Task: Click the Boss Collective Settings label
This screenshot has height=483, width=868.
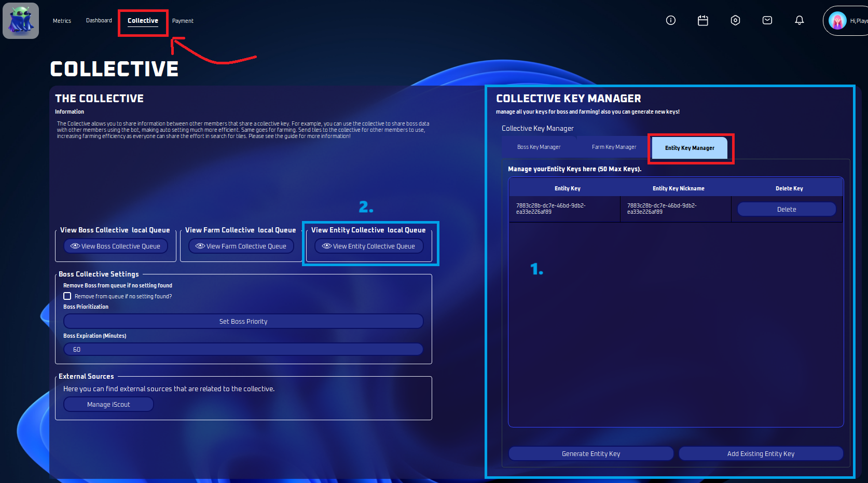Action: (x=99, y=274)
